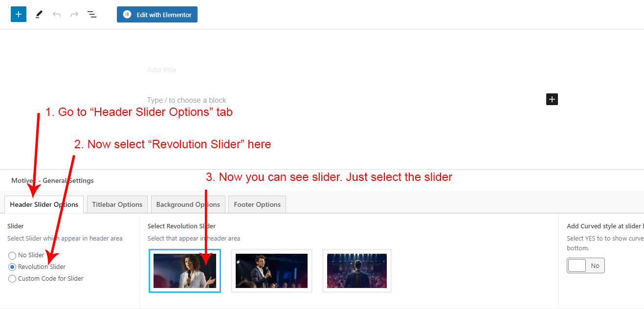
Task: Select the pencil Tools icon
Action: point(39,15)
